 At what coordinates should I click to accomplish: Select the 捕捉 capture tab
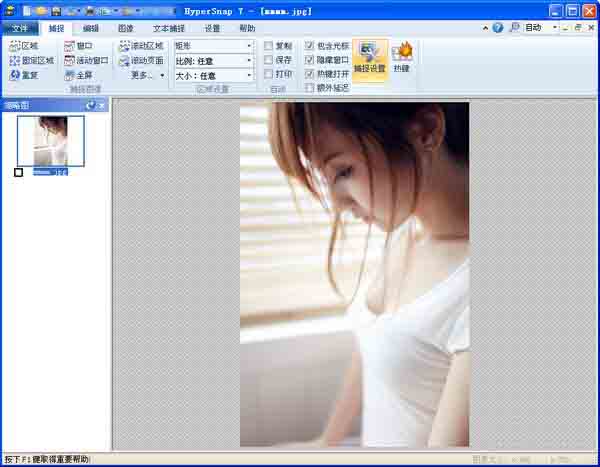point(56,28)
